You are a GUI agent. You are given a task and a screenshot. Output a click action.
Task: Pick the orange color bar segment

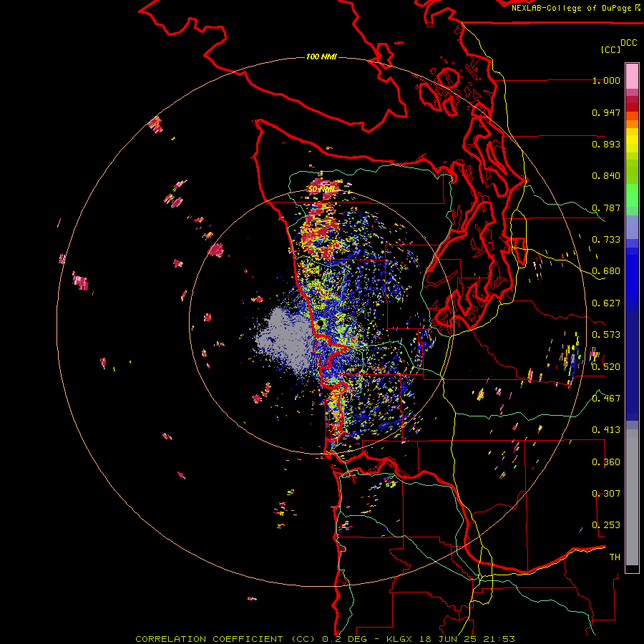coord(632,124)
